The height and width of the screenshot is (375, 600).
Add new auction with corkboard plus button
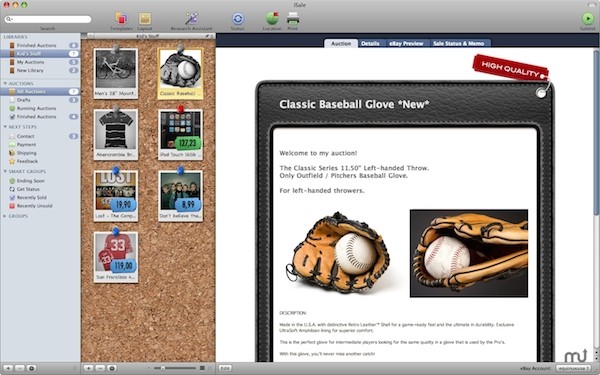[88, 368]
